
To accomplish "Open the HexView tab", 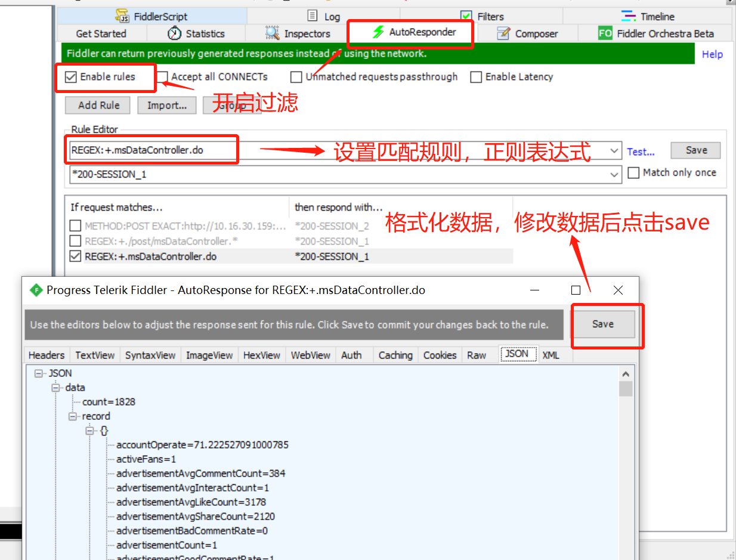I will (262, 355).
